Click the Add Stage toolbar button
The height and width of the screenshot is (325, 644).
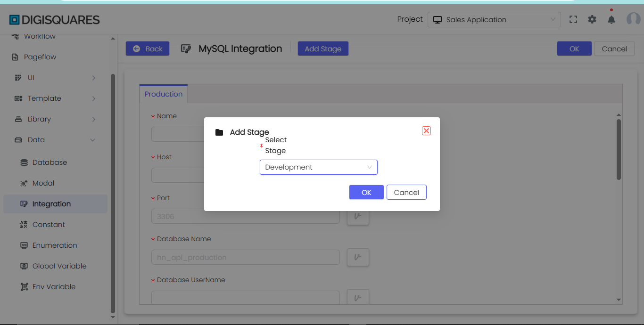click(x=323, y=49)
